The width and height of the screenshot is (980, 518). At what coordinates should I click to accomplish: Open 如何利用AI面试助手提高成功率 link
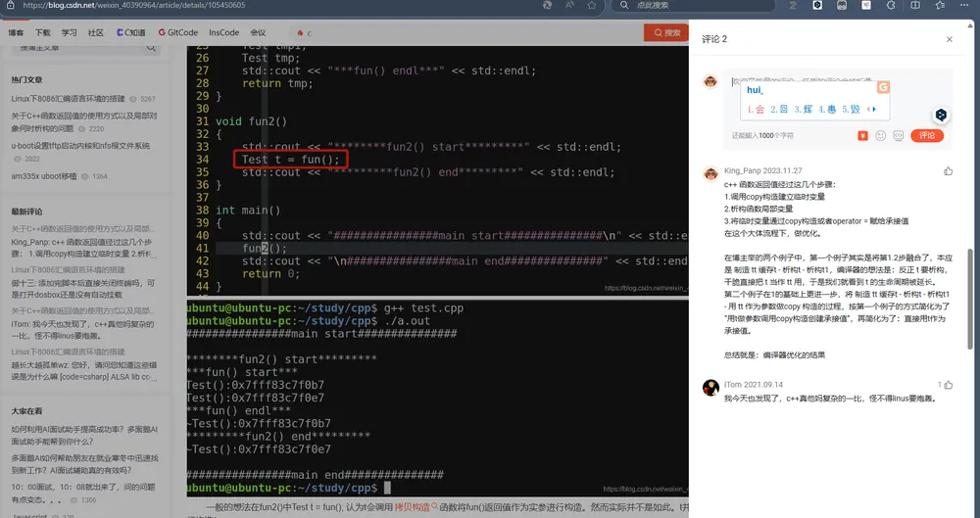(x=84, y=436)
